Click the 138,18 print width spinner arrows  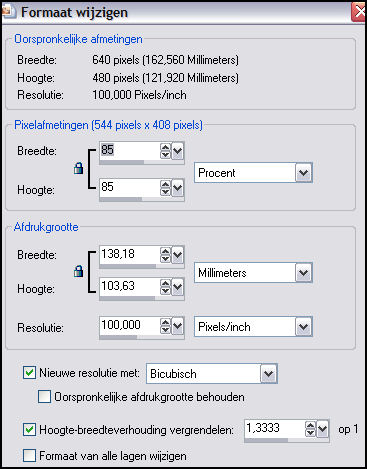(x=165, y=255)
